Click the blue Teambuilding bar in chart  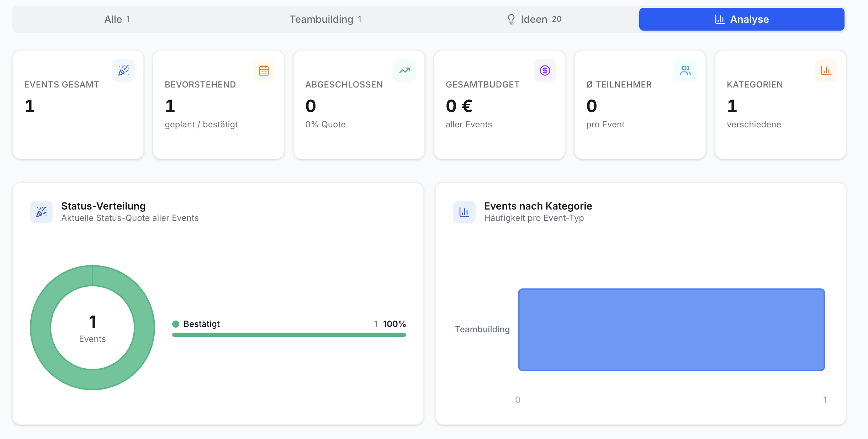pyautogui.click(x=671, y=329)
